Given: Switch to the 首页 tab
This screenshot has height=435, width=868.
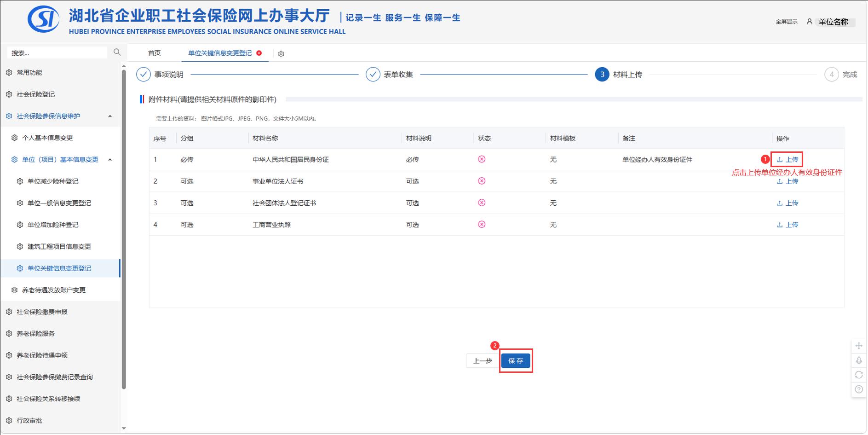Looking at the screenshot, I should (154, 53).
